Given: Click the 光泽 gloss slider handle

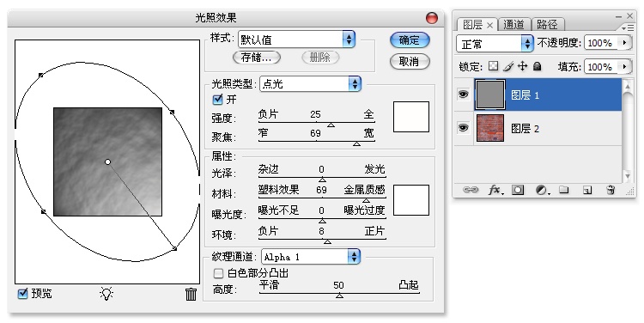Looking at the screenshot, I should tap(322, 180).
